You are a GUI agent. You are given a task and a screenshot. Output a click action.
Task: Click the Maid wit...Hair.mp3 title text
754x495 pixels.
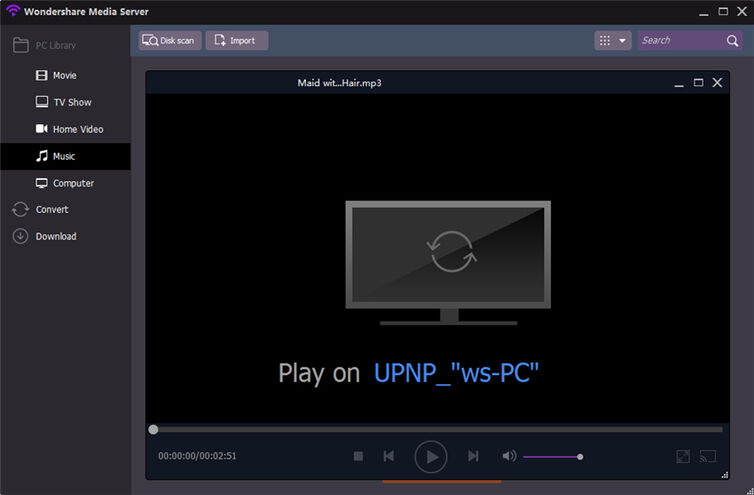[x=339, y=83]
